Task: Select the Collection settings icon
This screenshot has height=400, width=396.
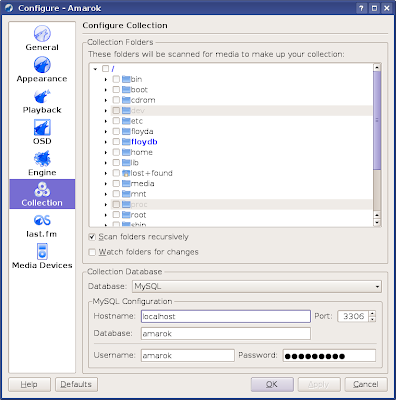Action: [42, 190]
